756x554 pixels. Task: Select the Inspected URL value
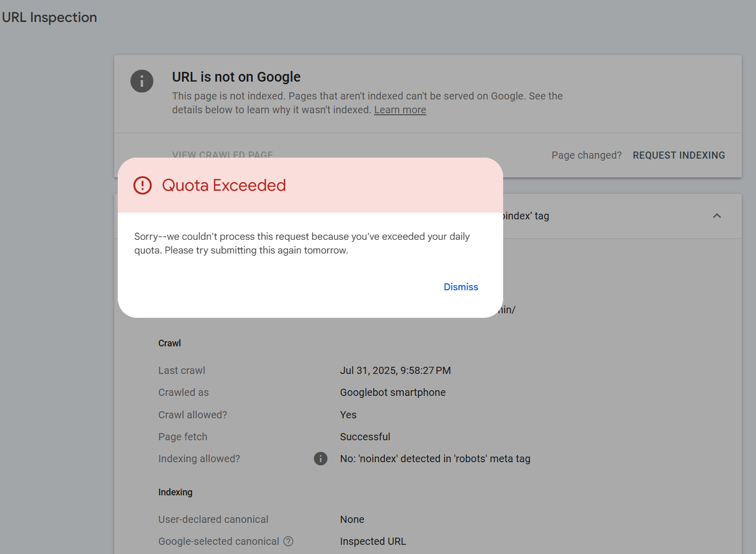pyautogui.click(x=373, y=541)
